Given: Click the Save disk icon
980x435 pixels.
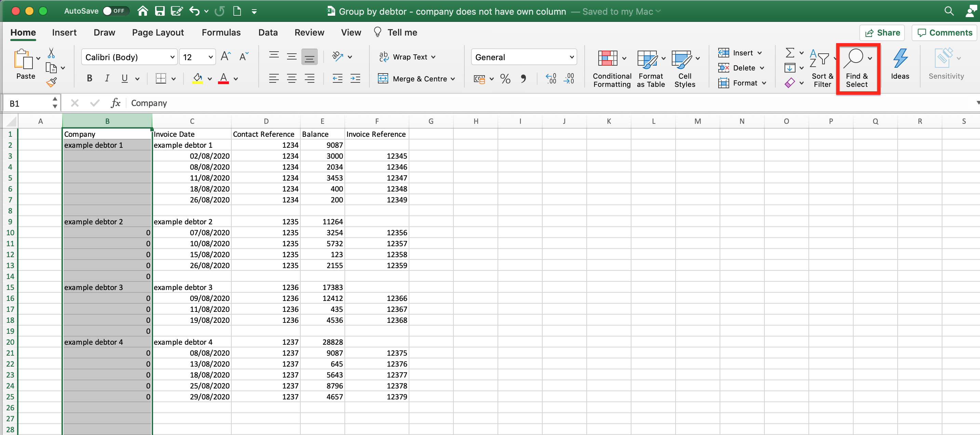Looking at the screenshot, I should tap(160, 11).
